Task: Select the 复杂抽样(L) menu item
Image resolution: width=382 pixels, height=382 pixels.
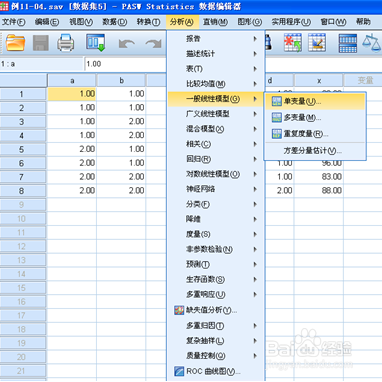Action: click(215, 341)
